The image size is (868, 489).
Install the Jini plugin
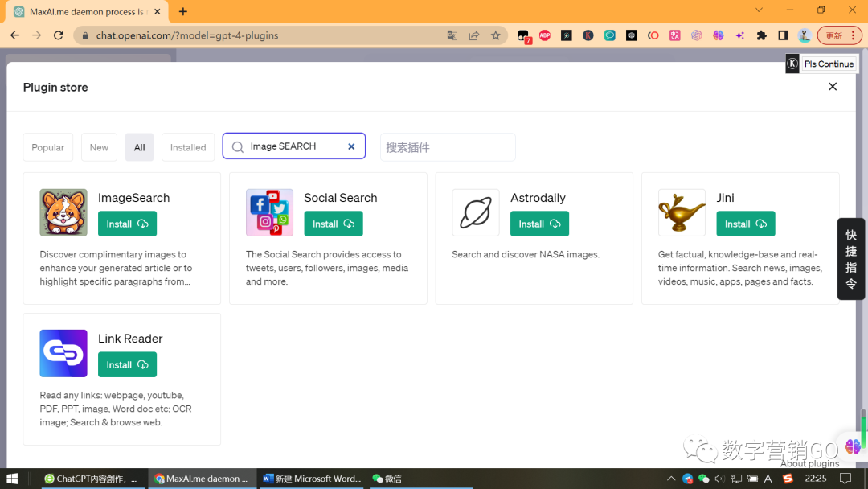click(x=746, y=224)
